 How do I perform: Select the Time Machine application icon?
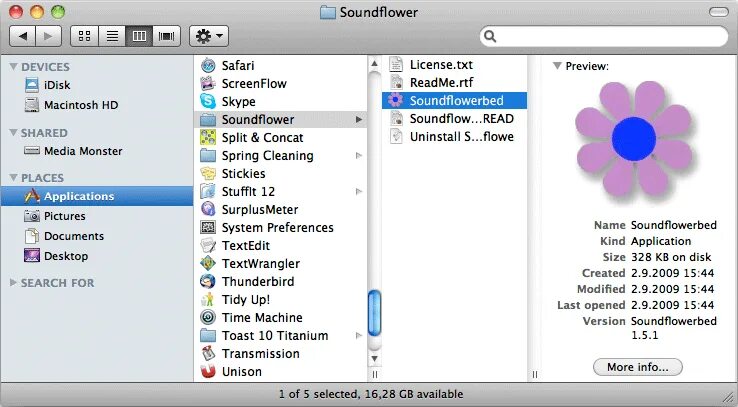[x=208, y=317]
